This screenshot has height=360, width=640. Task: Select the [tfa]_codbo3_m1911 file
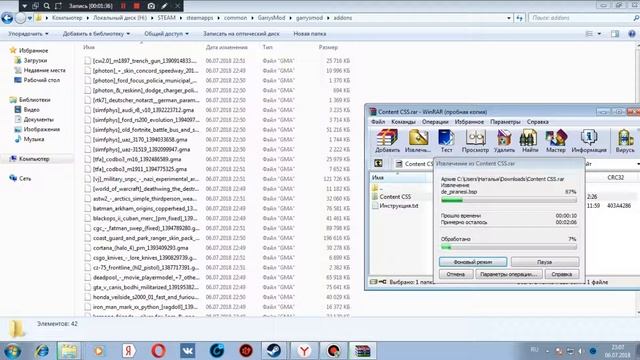140,169
